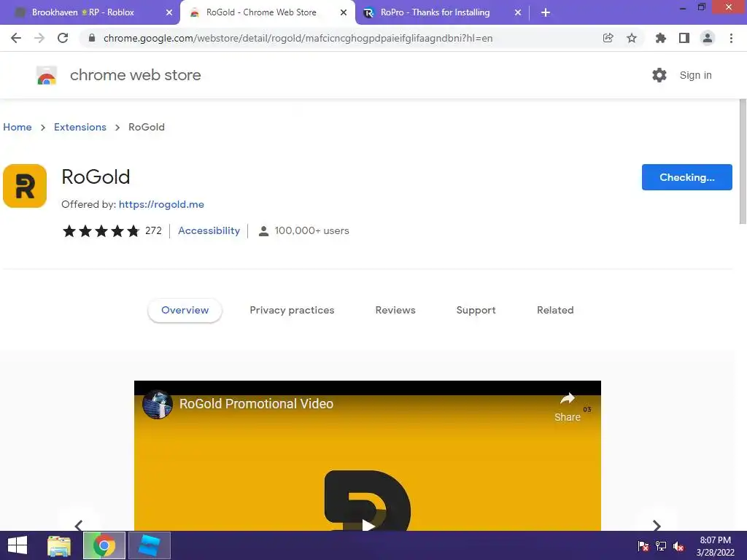Click the Chrome taskbar icon

[104, 545]
